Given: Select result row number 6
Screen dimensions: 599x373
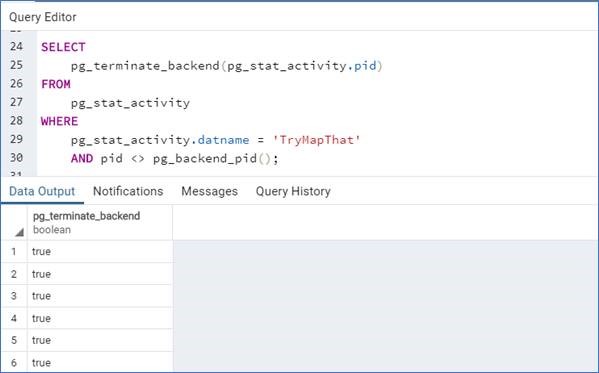Looking at the screenshot, I should tap(14, 362).
